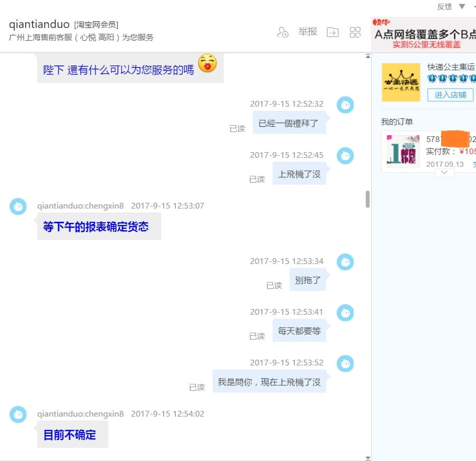Click the message 我是問你，現在上飛機了沒
The image size is (476, 461).
click(269, 381)
